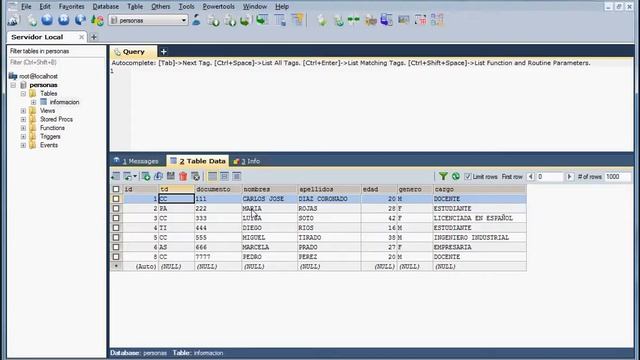Click the green and orange refresh icon
The height and width of the screenshot is (360, 640).
coord(97,20)
